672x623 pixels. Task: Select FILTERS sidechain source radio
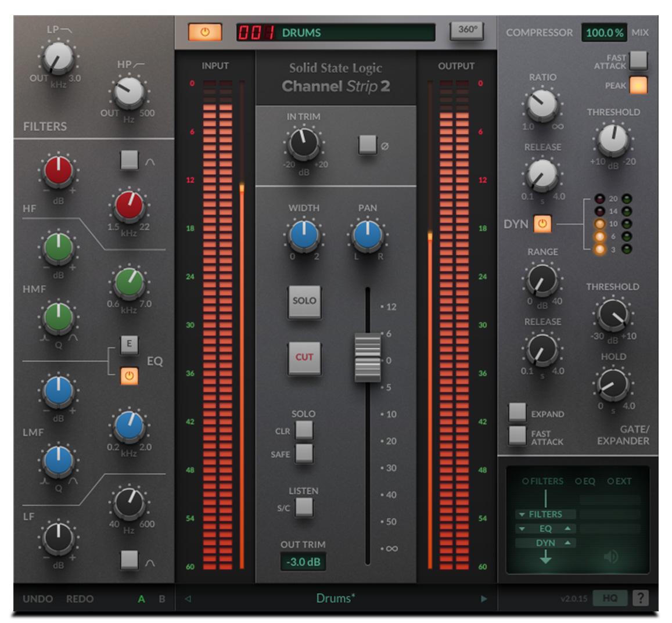pyautogui.click(x=526, y=481)
